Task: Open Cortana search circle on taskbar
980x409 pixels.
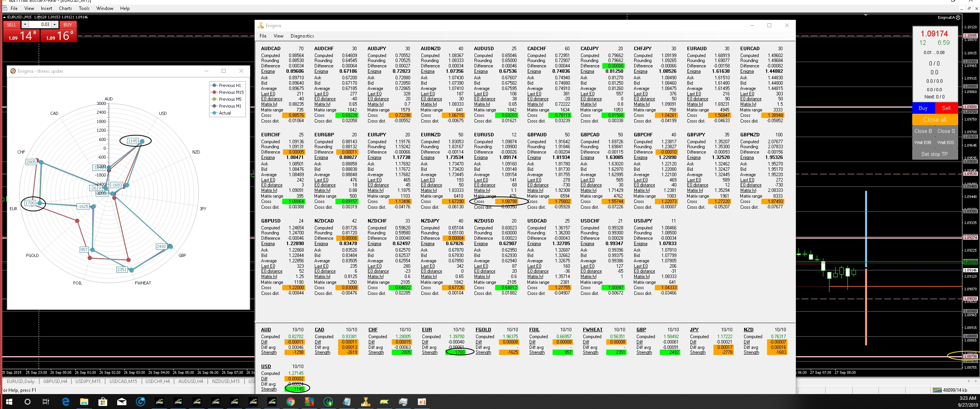Action: (28, 402)
